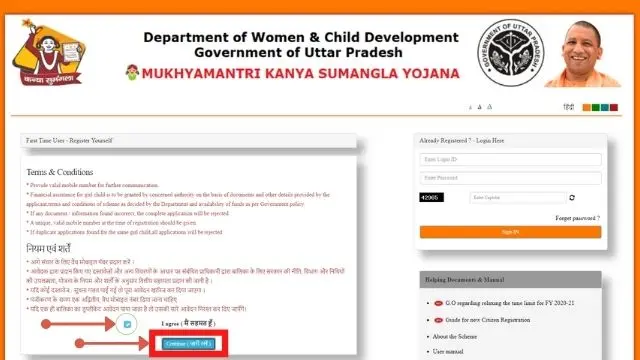Apply the teal blue theme color swatch
This screenshot has height=360, width=640.
point(605,107)
